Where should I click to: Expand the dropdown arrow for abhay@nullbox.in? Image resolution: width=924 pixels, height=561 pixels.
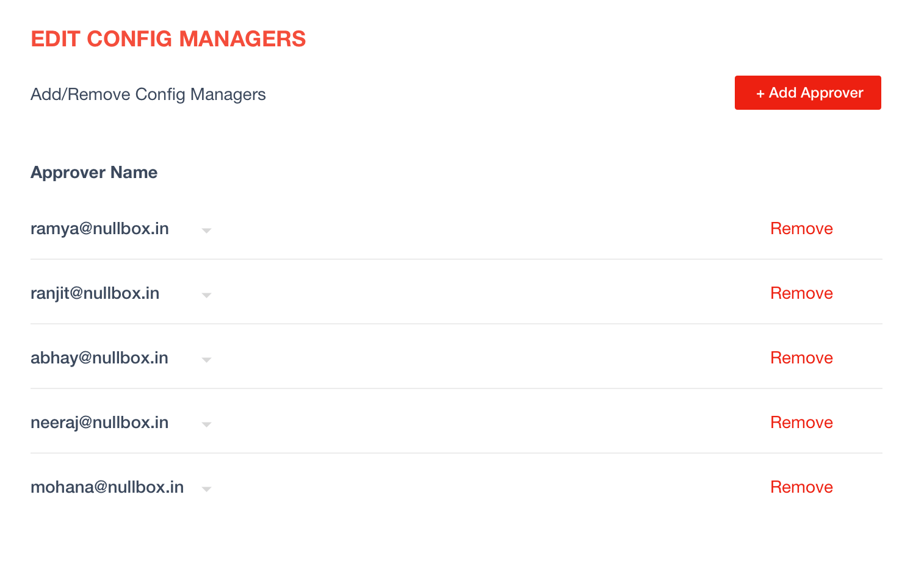point(206,360)
